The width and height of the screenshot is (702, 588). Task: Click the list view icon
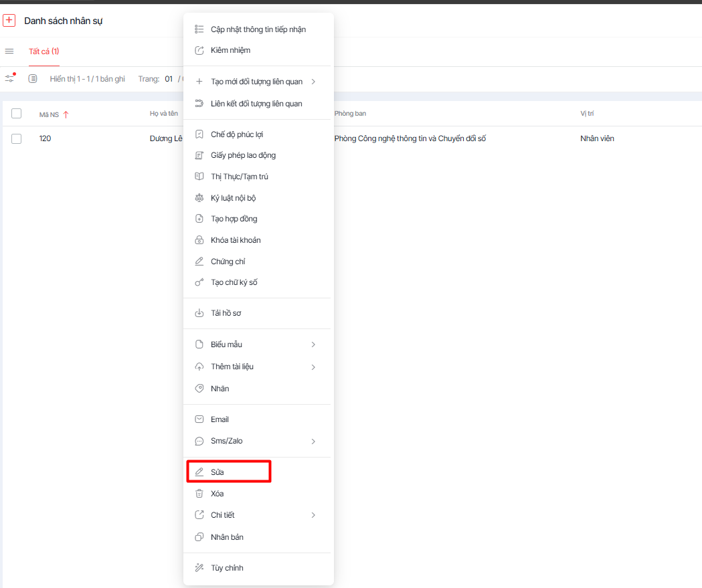click(x=33, y=79)
